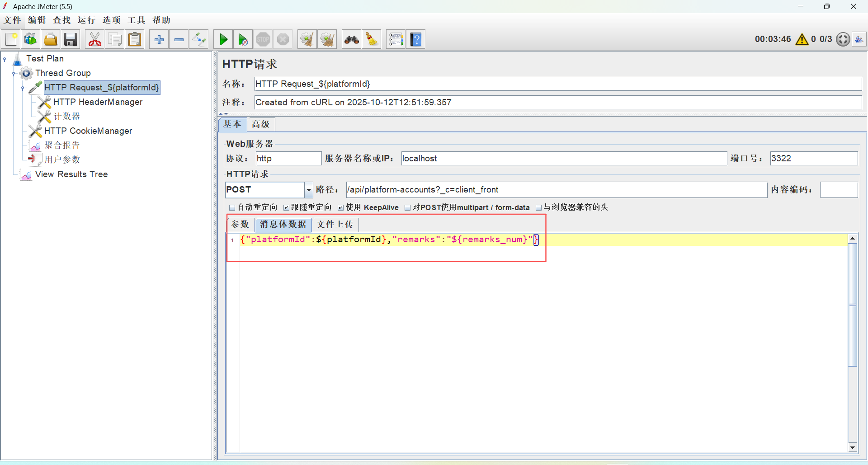Open the POST method dropdown
Image resolution: width=868 pixels, height=465 pixels.
308,190
